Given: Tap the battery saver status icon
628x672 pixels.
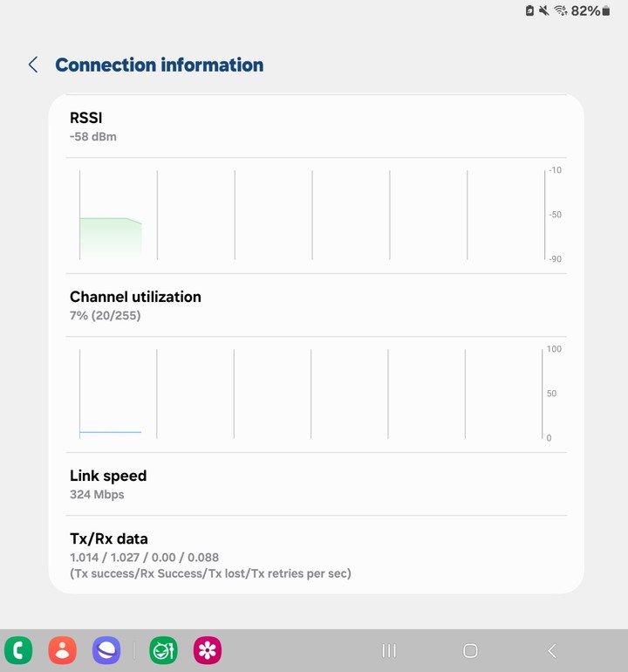Looking at the screenshot, I should click(529, 10).
